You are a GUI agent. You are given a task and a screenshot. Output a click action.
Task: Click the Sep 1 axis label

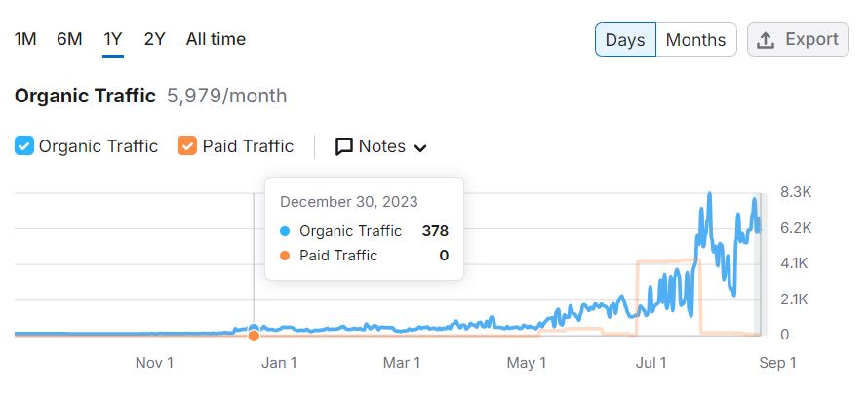[778, 363]
